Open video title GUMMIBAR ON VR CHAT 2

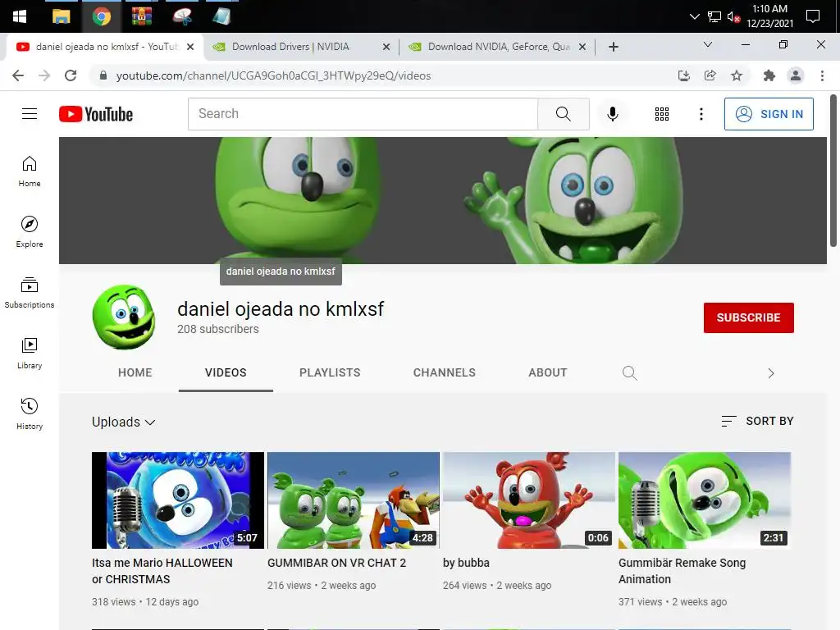[336, 563]
